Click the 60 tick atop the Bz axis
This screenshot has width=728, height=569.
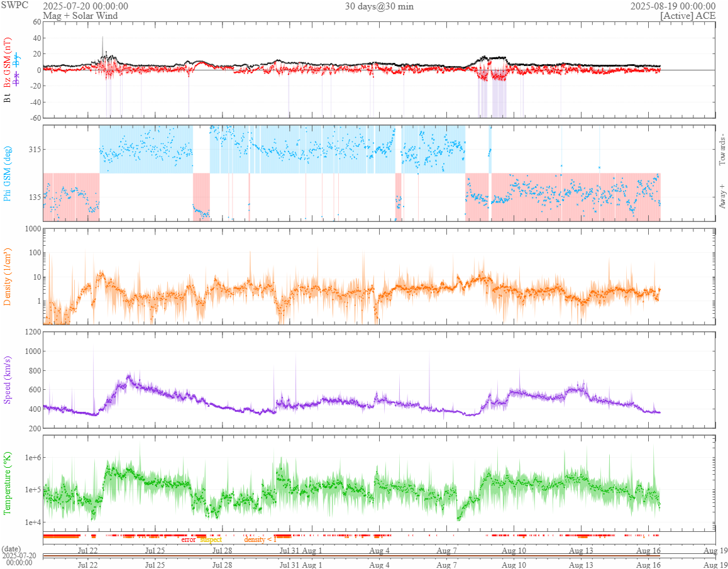click(36, 22)
